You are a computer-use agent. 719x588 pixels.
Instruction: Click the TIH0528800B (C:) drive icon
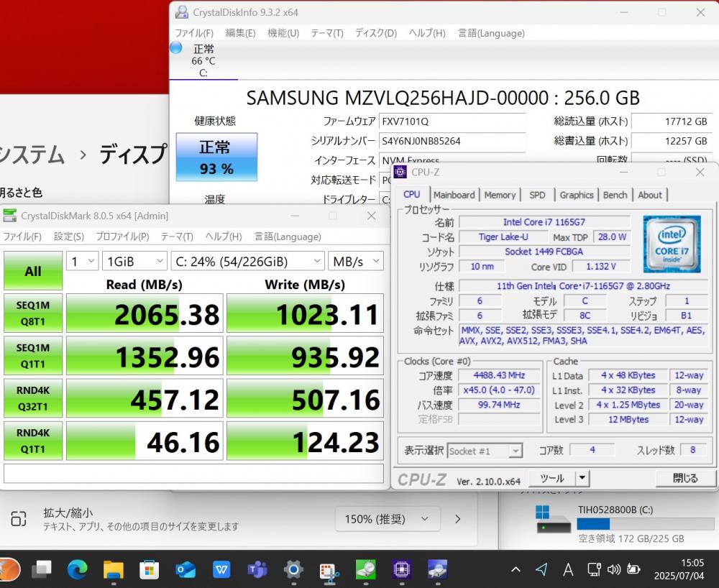coord(553,520)
